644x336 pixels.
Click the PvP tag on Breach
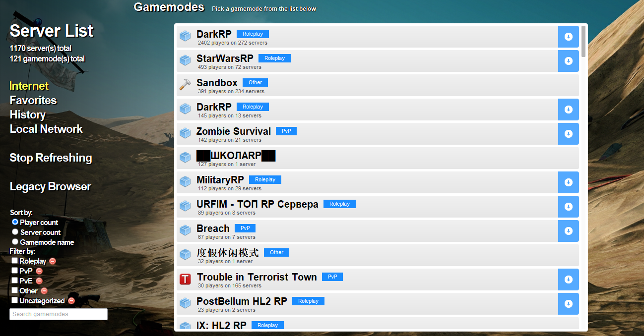(245, 228)
